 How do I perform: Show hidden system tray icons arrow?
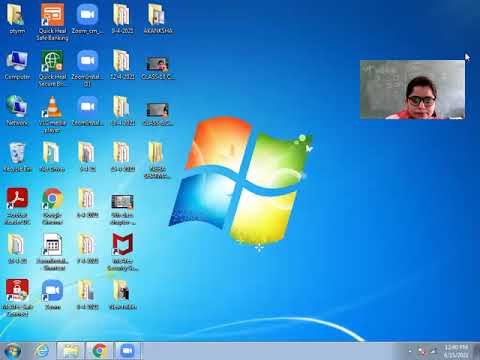pyautogui.click(x=410, y=351)
